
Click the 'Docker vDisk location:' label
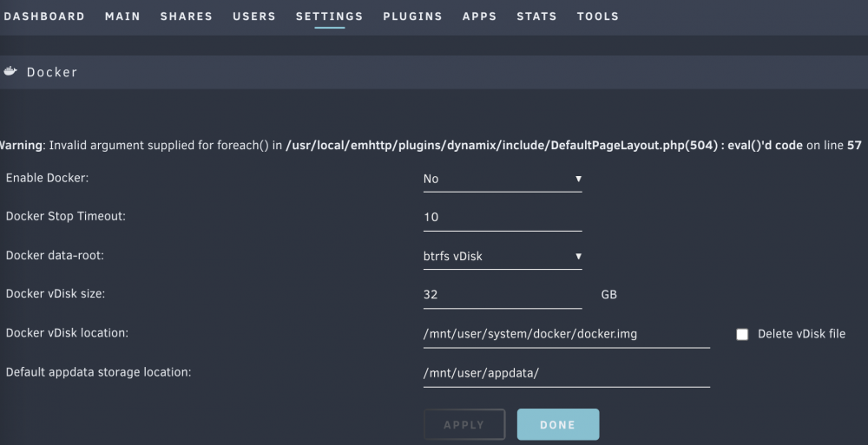[x=67, y=333]
